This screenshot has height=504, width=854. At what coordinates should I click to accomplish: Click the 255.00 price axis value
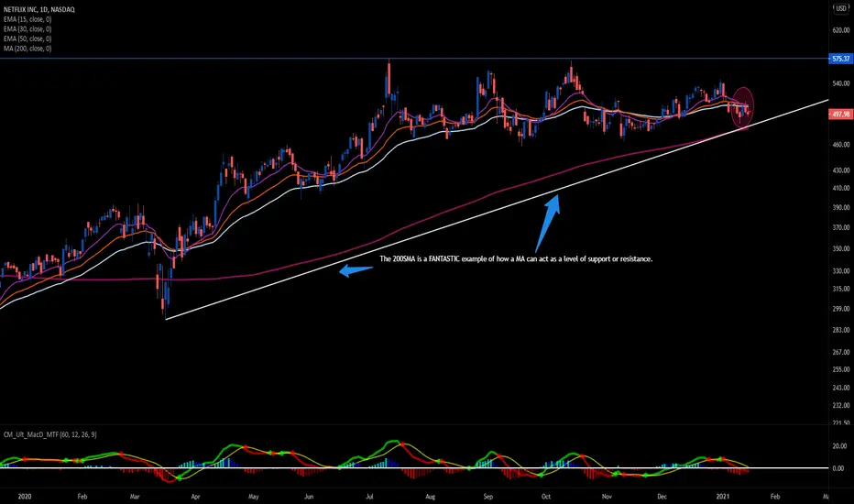click(x=841, y=369)
